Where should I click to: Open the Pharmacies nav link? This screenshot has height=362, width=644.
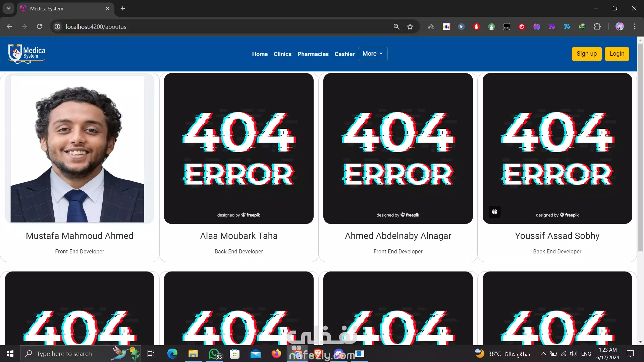pyautogui.click(x=313, y=54)
